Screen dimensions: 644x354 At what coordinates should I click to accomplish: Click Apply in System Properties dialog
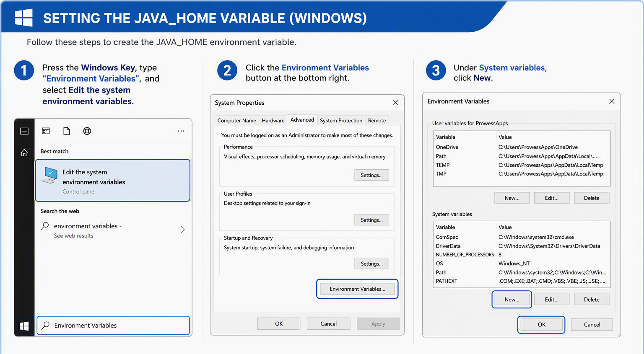tap(378, 324)
